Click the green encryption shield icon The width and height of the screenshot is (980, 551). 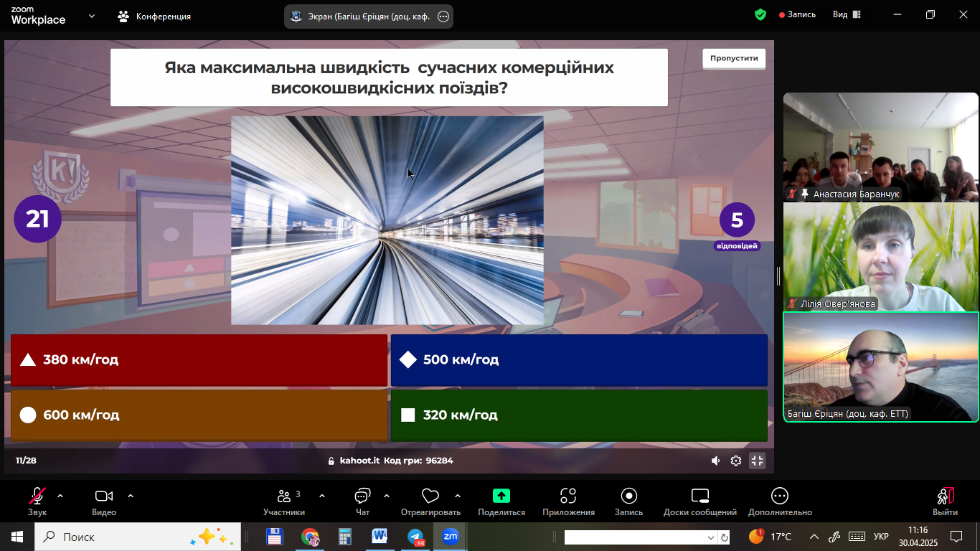tap(760, 14)
